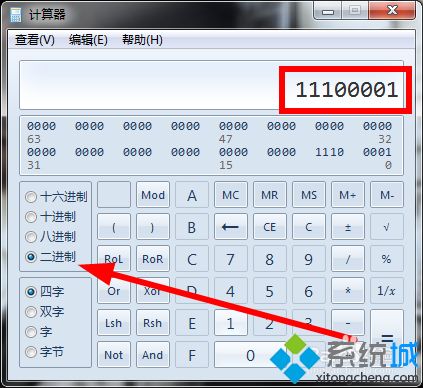The width and height of the screenshot is (423, 388).
Task: Click the Or logic button
Action: pos(114,291)
